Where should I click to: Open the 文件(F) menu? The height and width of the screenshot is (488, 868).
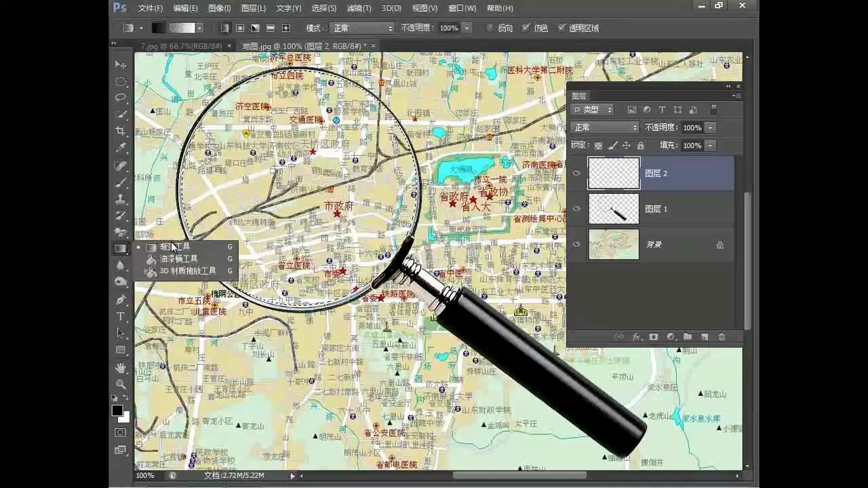(151, 8)
